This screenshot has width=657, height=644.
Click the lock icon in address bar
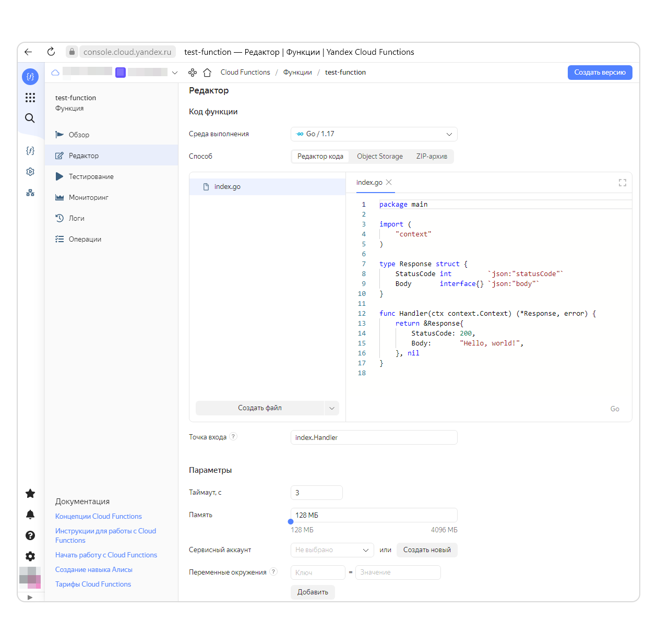72,52
